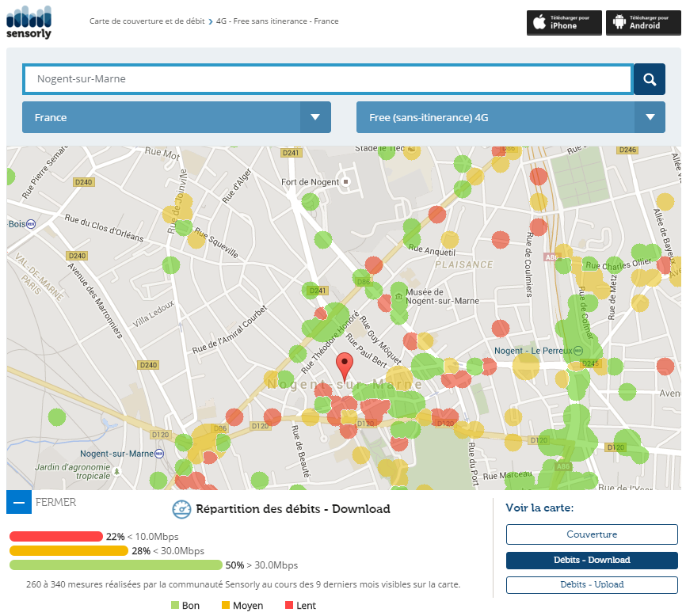
Task: Click the Fort de Nogent marker
Action: [x=345, y=182]
